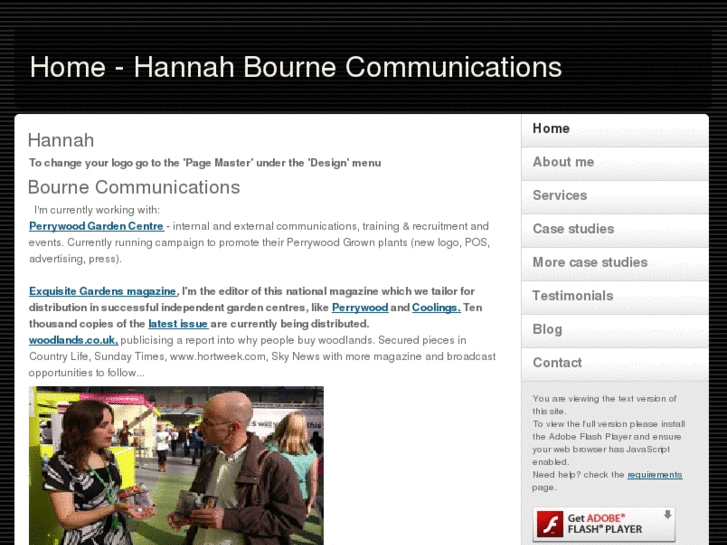Image resolution: width=727 pixels, height=545 pixels.
Task: Go to the About me page
Action: point(615,162)
